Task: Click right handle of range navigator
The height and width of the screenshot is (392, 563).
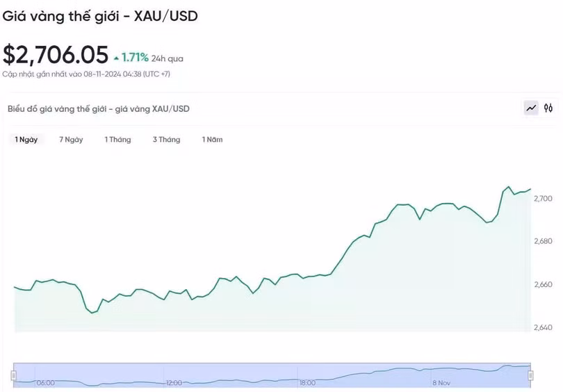Action: pyautogui.click(x=530, y=375)
